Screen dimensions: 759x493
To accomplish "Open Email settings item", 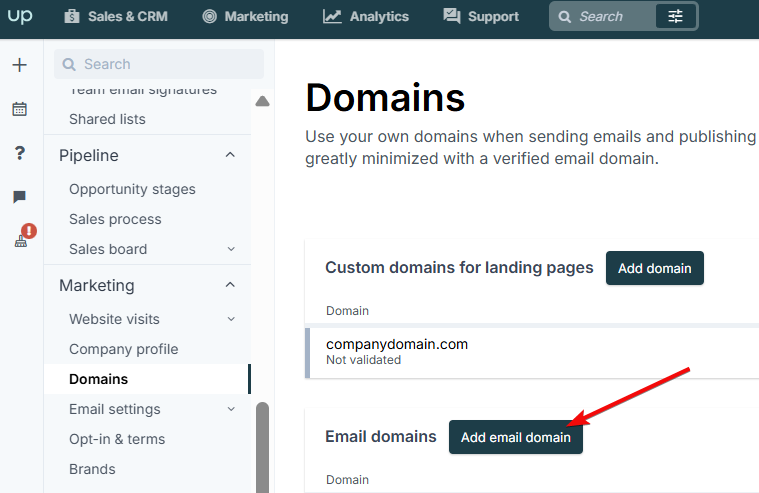I will [115, 410].
